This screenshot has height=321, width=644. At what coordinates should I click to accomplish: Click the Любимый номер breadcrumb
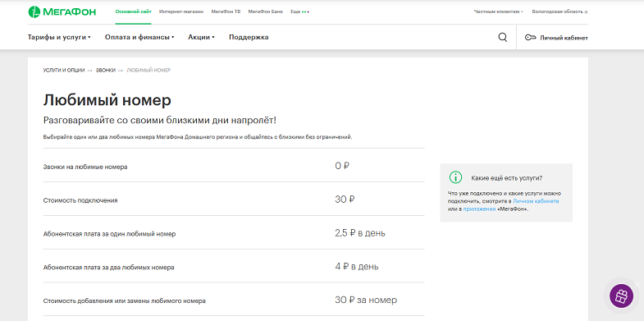[x=148, y=71]
